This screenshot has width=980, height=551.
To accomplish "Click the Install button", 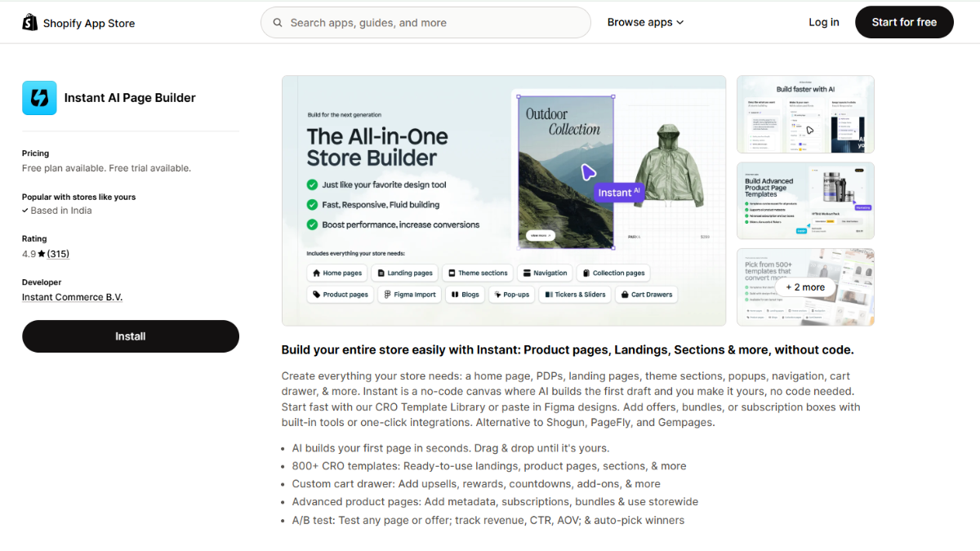I will pyautogui.click(x=131, y=336).
